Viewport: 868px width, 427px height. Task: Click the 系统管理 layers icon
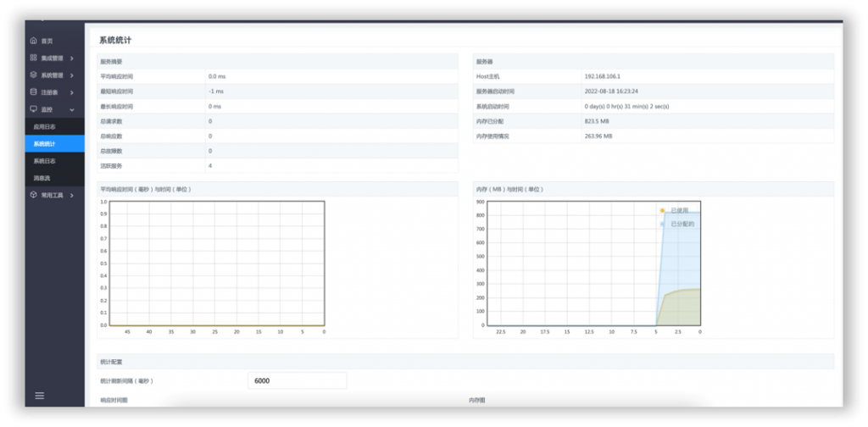[x=34, y=75]
